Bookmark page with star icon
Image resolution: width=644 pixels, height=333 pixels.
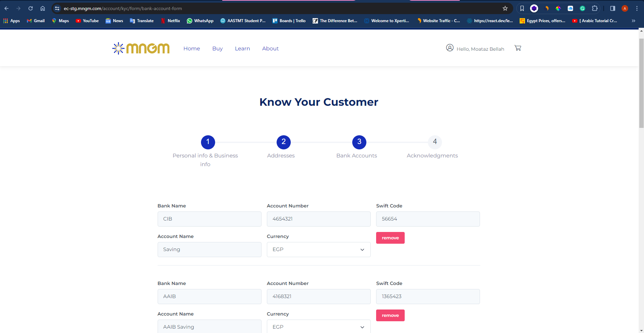[505, 8]
